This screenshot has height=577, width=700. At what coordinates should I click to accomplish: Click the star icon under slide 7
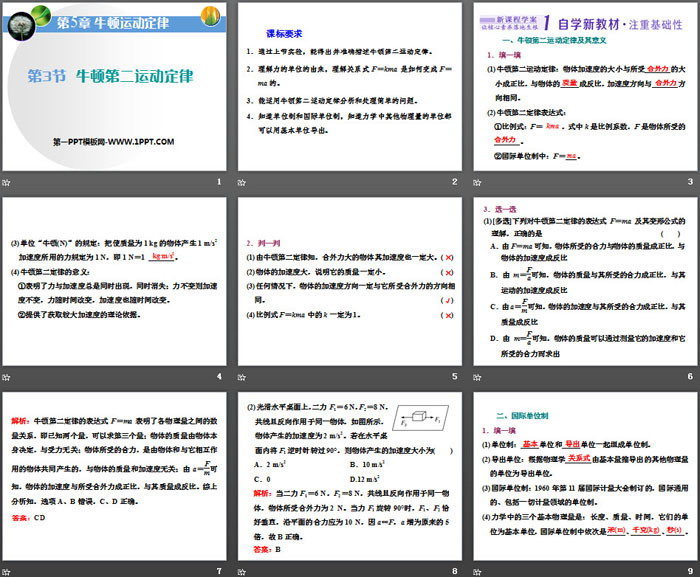[x=9, y=570]
